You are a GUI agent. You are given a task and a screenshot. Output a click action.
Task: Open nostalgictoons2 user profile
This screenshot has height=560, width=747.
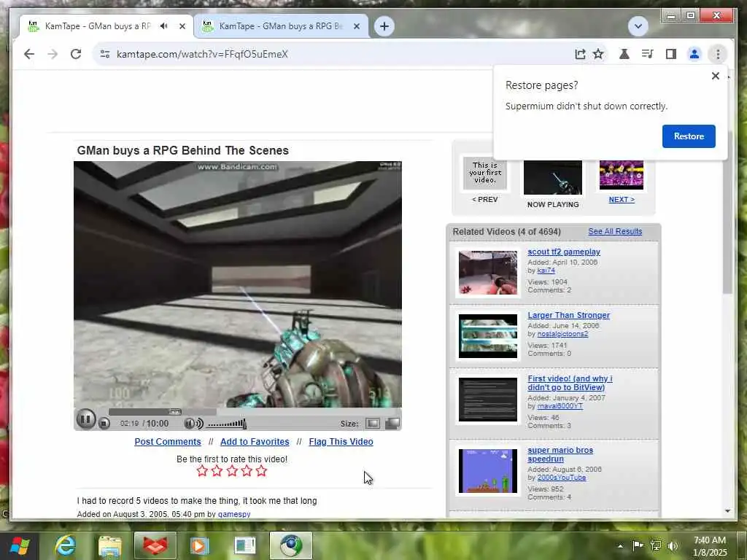point(562,334)
